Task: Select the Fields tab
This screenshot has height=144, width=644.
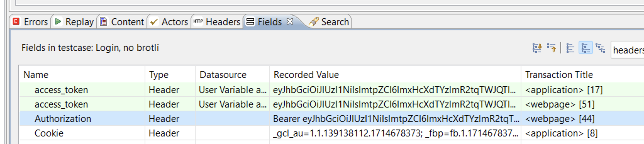Action: pos(269,22)
